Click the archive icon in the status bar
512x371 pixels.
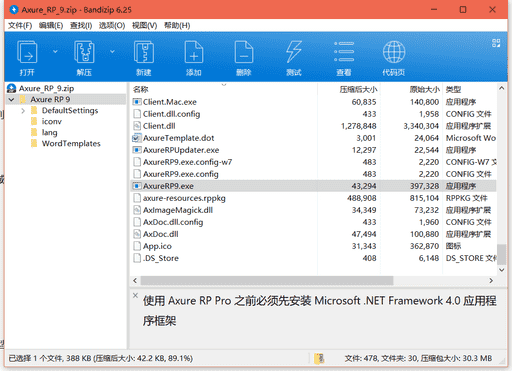click(320, 358)
